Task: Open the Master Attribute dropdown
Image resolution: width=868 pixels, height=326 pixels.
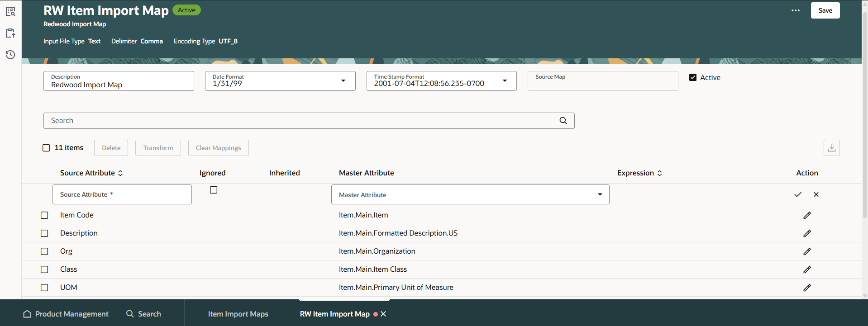Action: [600, 194]
